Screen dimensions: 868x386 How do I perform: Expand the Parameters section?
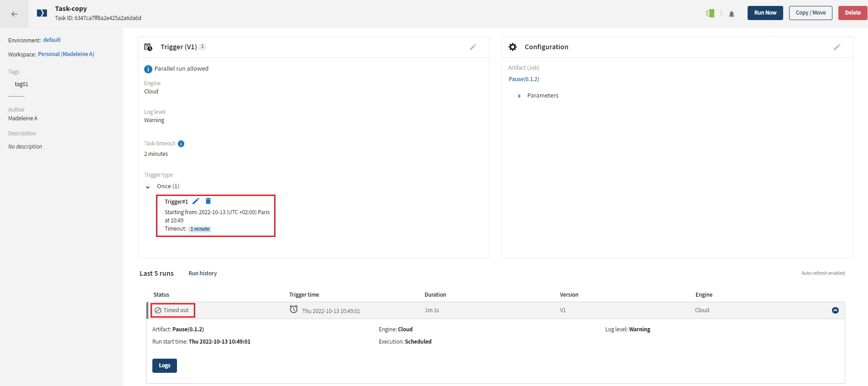519,96
